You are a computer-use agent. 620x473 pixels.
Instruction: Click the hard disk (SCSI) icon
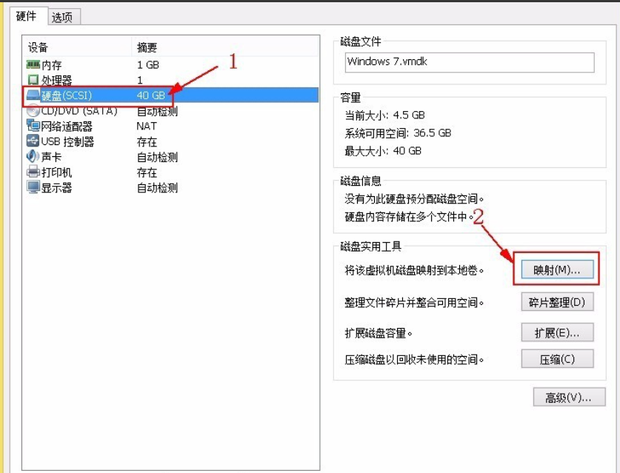(33, 95)
